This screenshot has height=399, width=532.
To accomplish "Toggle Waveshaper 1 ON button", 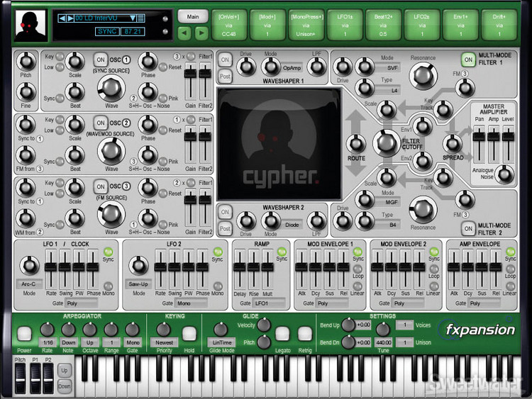I will coord(225,60).
